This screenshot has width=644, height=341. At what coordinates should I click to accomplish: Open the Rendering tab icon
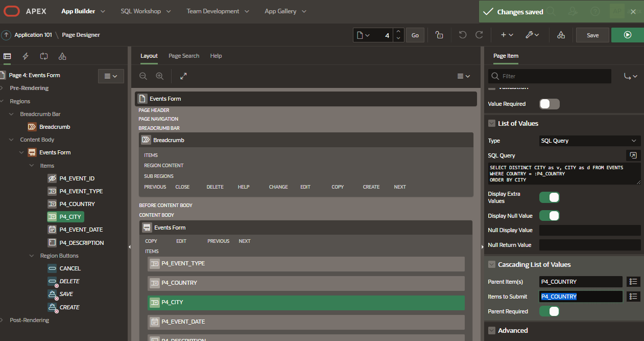[7, 56]
